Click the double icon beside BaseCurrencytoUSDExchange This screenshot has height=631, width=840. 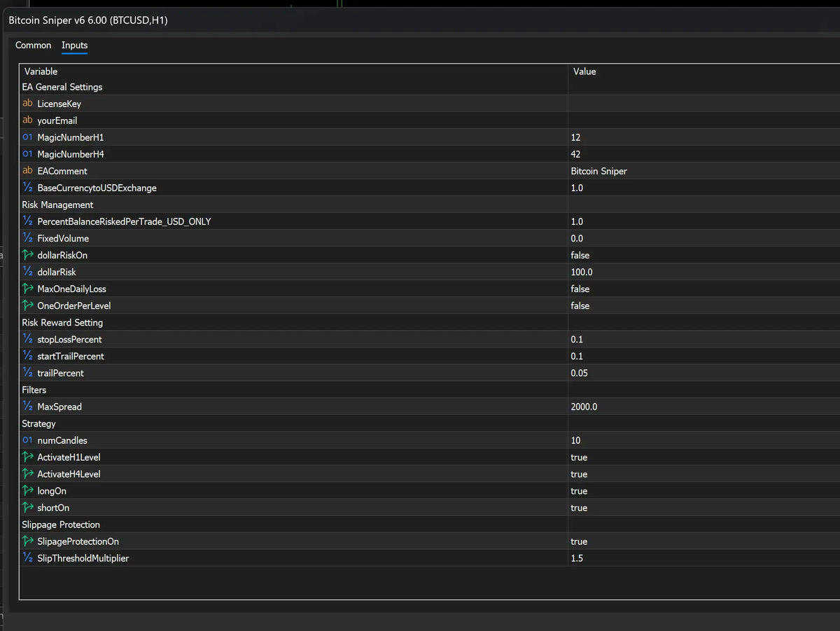point(27,188)
